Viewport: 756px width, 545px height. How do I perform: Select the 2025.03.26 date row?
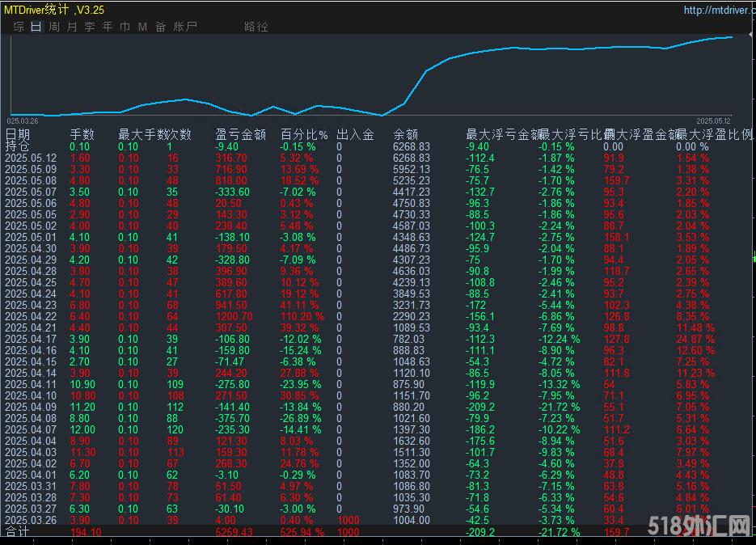click(x=378, y=521)
